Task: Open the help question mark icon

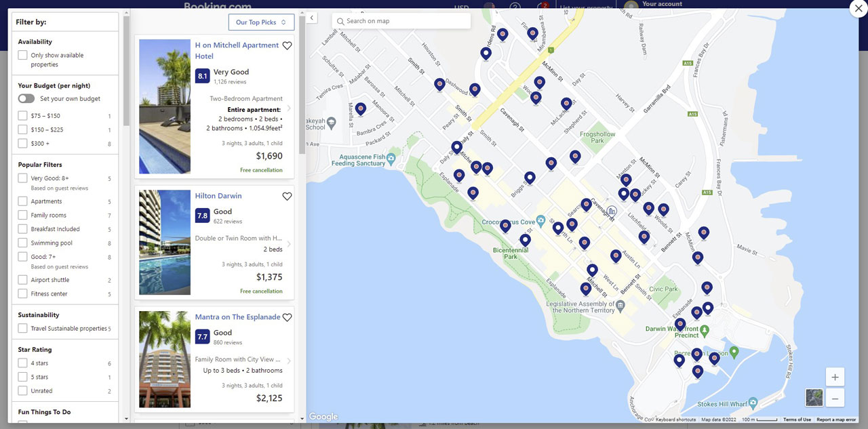Action: point(515,6)
